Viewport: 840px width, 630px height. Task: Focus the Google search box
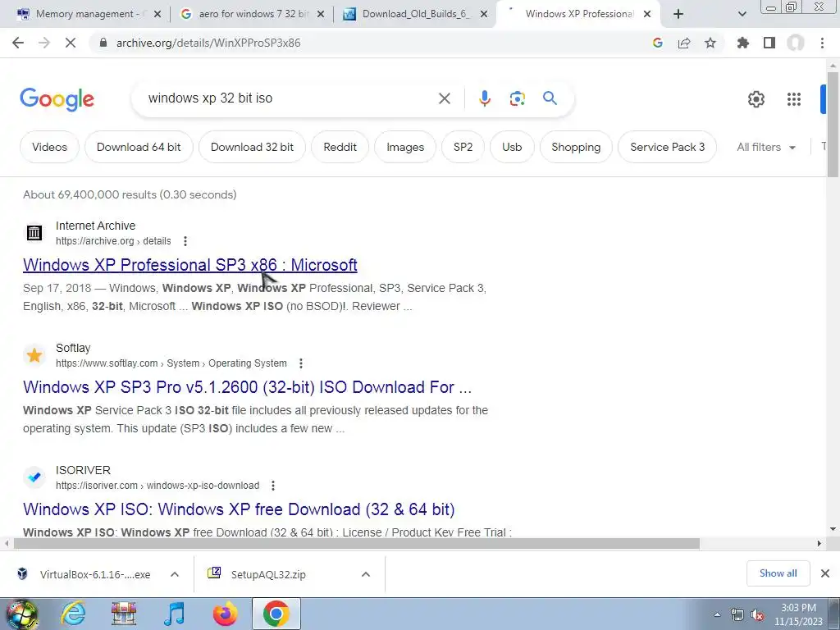coord(290,98)
